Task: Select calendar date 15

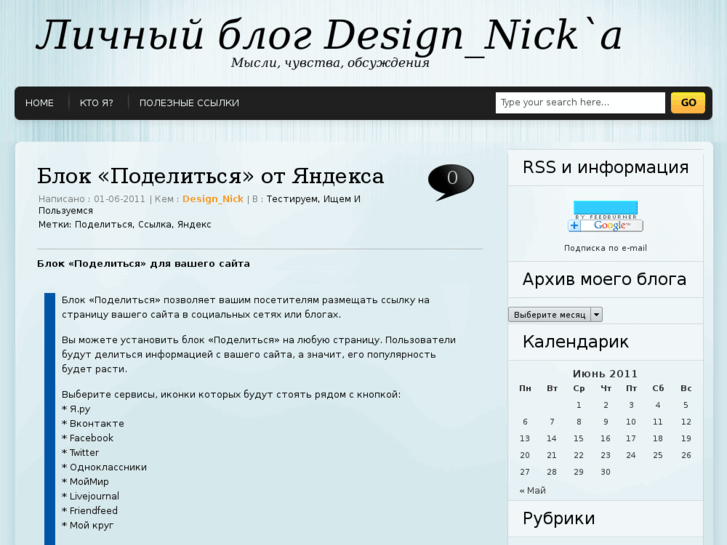Action: pos(579,438)
